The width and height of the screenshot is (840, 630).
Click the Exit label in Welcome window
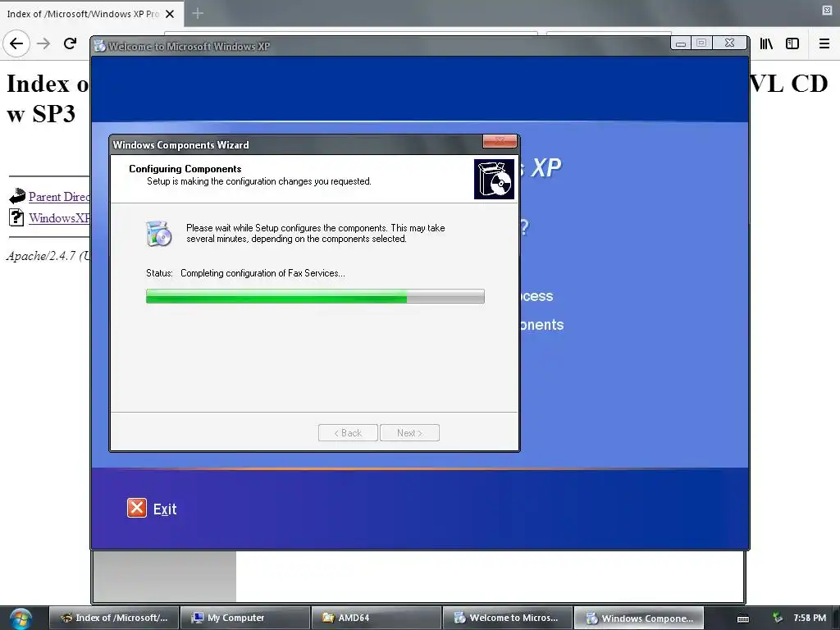165,509
